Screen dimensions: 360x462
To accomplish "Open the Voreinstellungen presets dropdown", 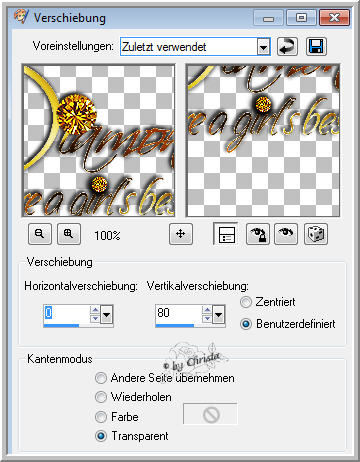I will [263, 47].
